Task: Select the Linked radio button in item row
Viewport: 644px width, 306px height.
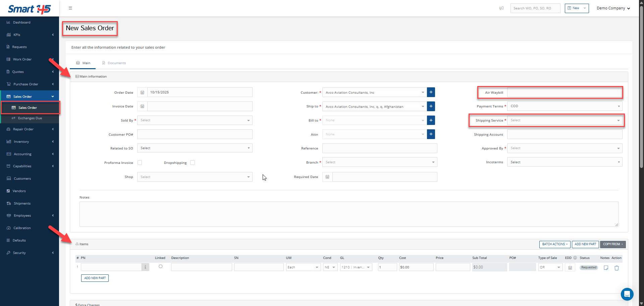Action: [161, 266]
